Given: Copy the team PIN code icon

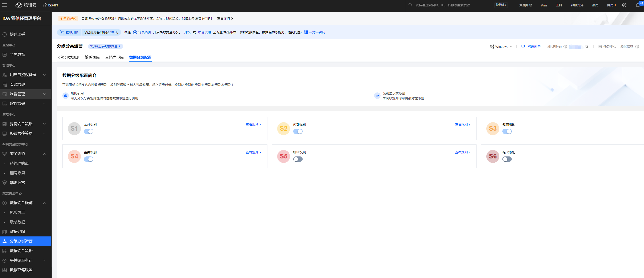Looking at the screenshot, I should pyautogui.click(x=586, y=46).
